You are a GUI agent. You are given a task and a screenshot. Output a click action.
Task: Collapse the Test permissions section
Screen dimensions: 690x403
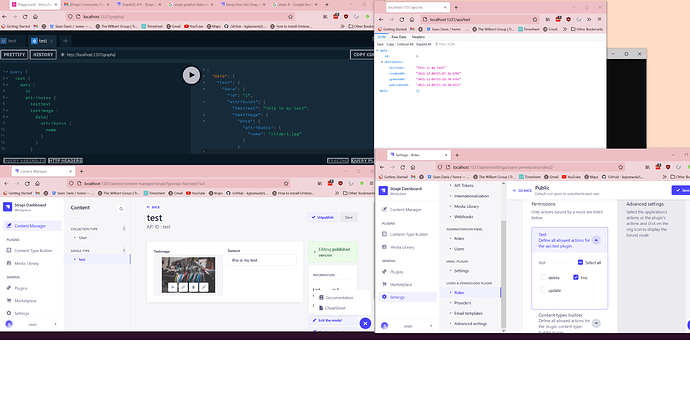click(597, 240)
